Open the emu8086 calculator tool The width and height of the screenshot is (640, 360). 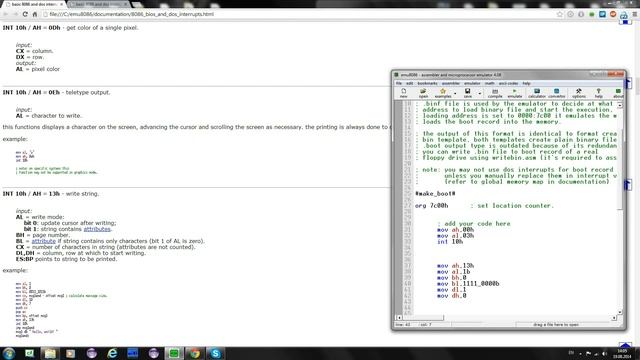[x=537, y=93]
